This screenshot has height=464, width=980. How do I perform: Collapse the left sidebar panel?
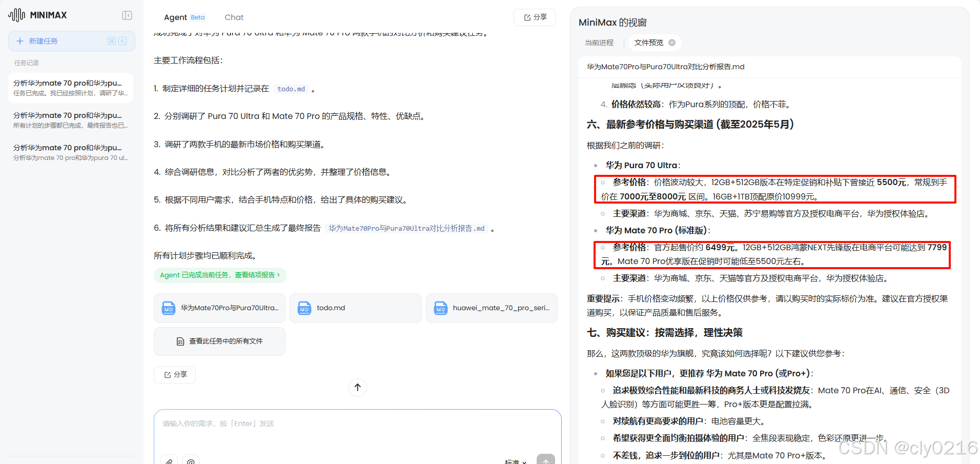click(x=127, y=15)
